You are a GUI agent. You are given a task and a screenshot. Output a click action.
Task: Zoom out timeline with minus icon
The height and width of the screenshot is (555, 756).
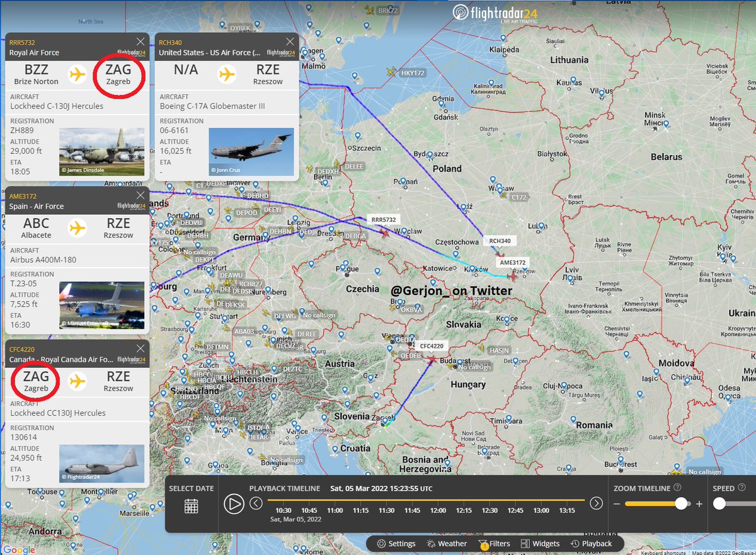click(617, 504)
